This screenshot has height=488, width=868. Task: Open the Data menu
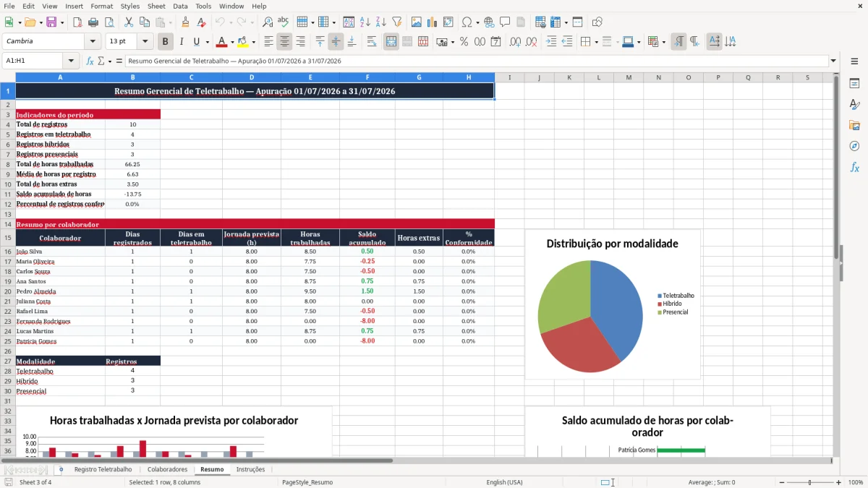(180, 6)
